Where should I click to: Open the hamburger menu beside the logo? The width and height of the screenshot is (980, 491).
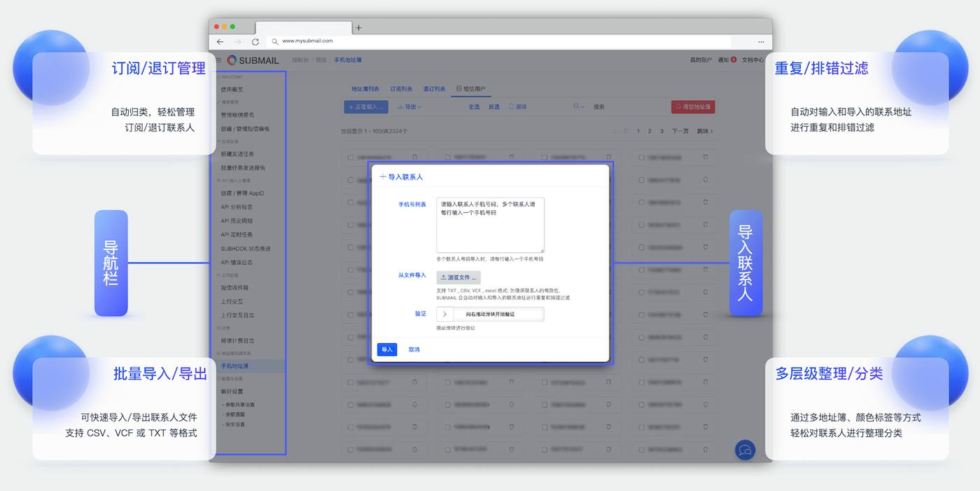pyautogui.click(x=218, y=60)
